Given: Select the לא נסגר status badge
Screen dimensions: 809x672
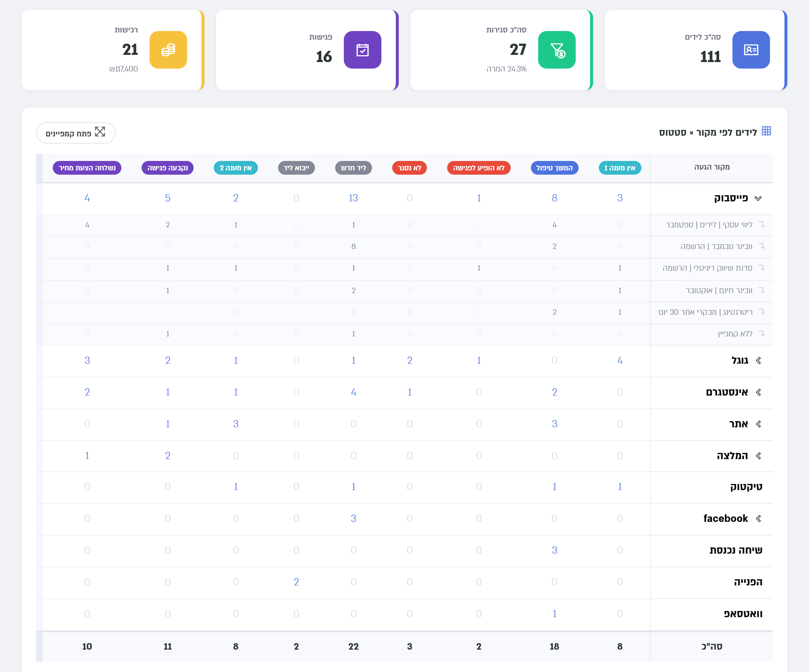Looking at the screenshot, I should click(410, 168).
